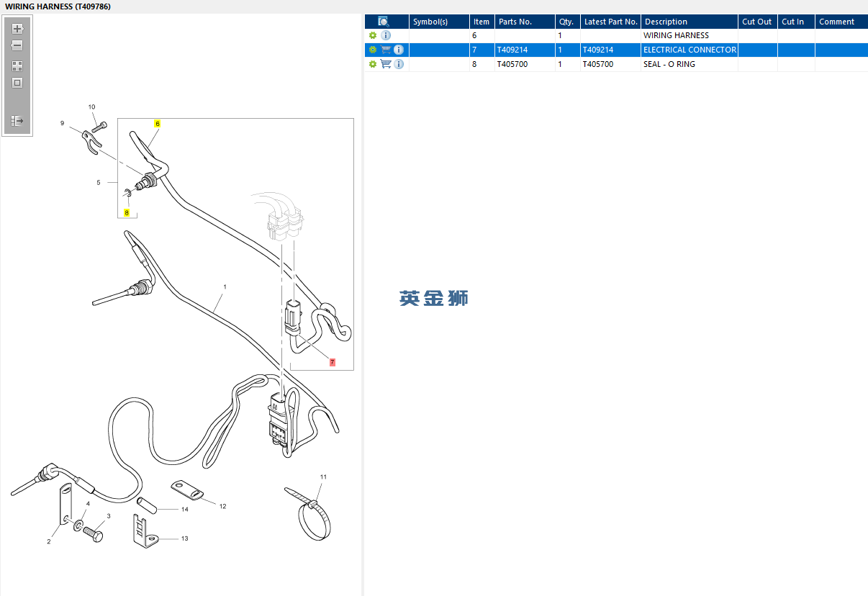Select the SEAL - O RING description cell
Viewport: 868px width, 596px height.
click(690, 64)
